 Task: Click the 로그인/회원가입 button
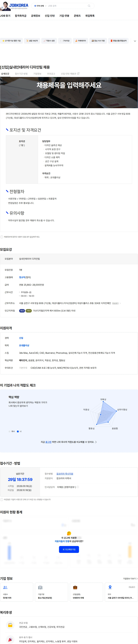pyautogui.click(x=69, y=549)
